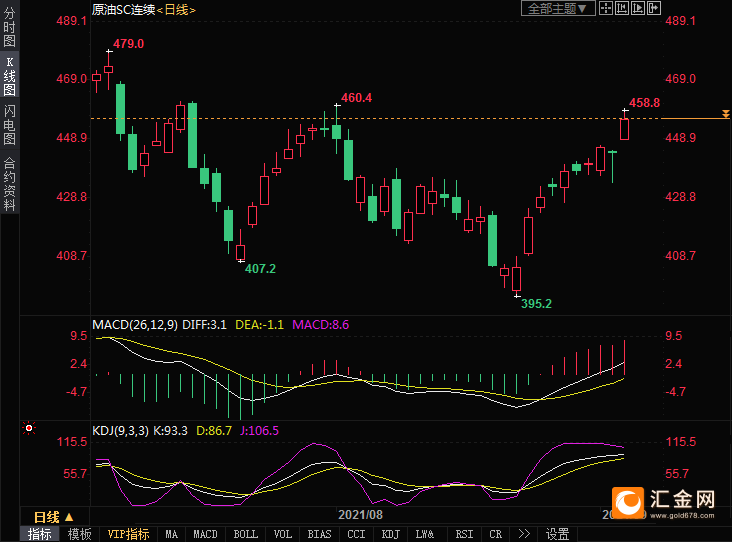Viewport: 732px width, 542px height.
Task: Toggle the crosshair cursor icon
Action: [x=605, y=8]
